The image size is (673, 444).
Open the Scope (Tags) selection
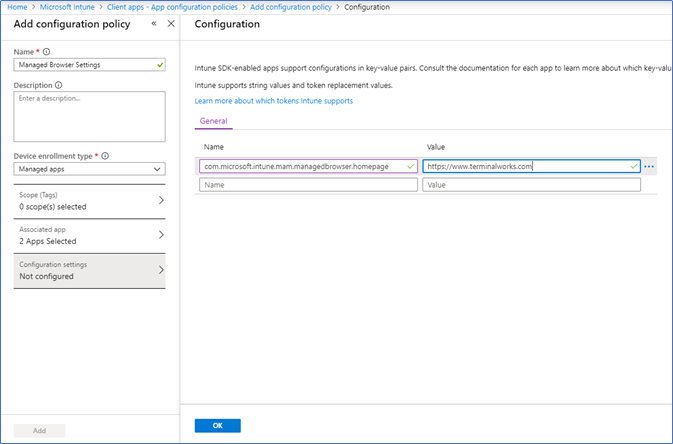click(x=89, y=201)
